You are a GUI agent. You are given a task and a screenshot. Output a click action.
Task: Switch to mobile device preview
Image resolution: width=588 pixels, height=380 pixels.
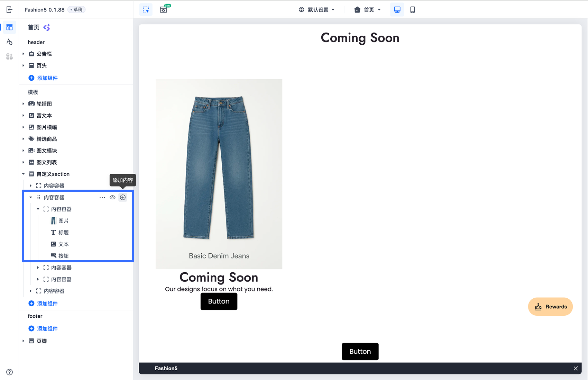[412, 10]
